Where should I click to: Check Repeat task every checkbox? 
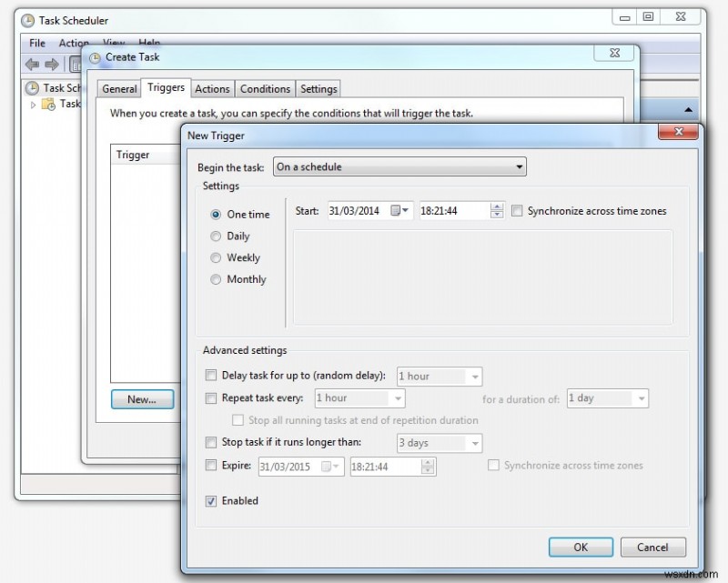(211, 397)
